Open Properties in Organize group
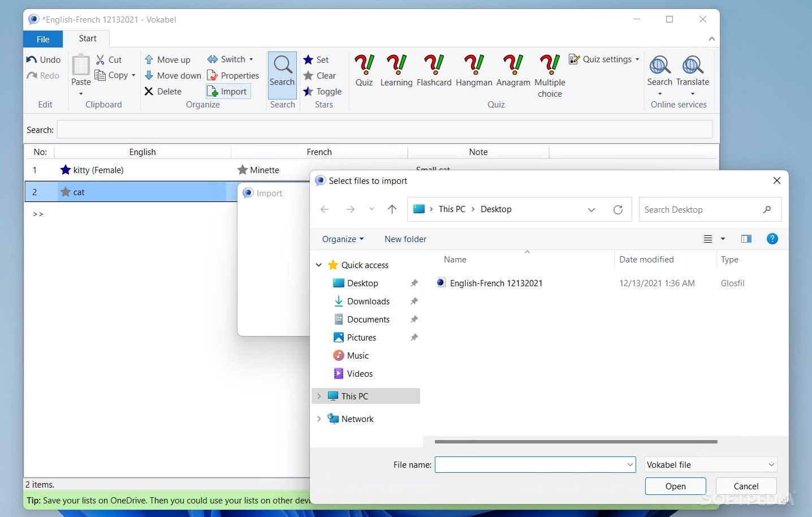 tap(233, 75)
